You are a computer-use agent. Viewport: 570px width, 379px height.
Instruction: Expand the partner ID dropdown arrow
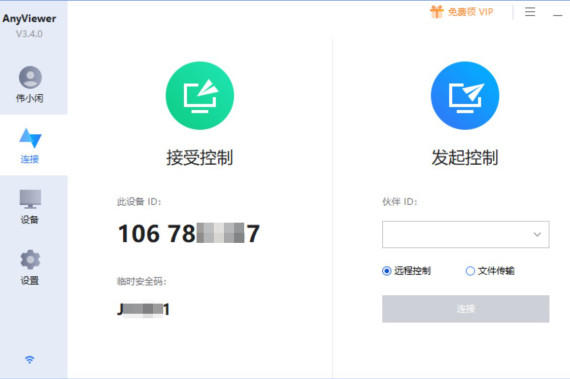[x=537, y=234]
